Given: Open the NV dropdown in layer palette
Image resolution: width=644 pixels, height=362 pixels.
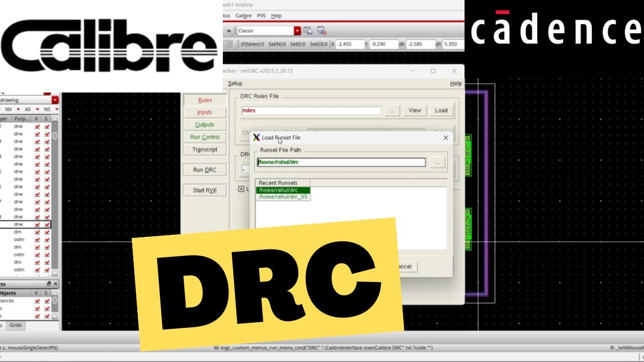Looking at the screenshot, I should click(x=18, y=109).
